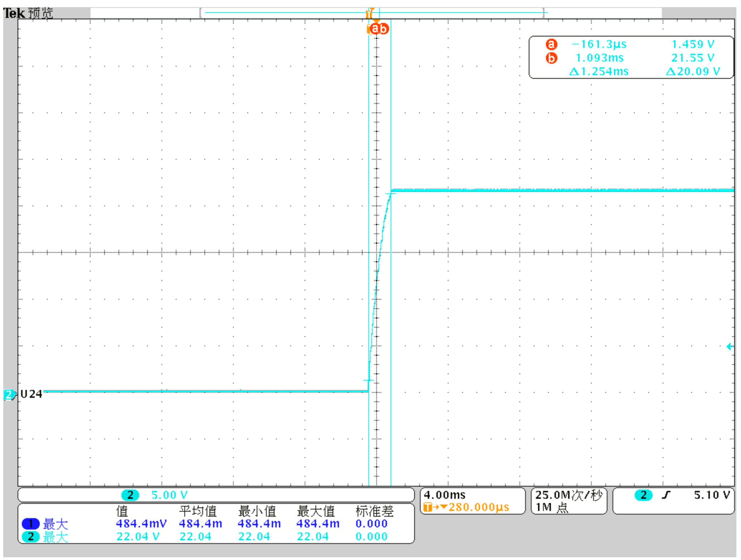Click the U24 waveform label

point(32,394)
